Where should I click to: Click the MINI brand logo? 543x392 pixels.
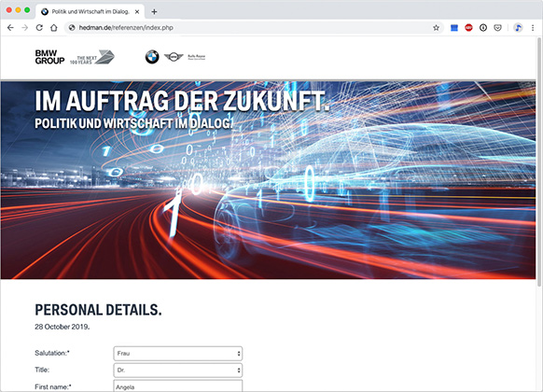[x=174, y=57]
